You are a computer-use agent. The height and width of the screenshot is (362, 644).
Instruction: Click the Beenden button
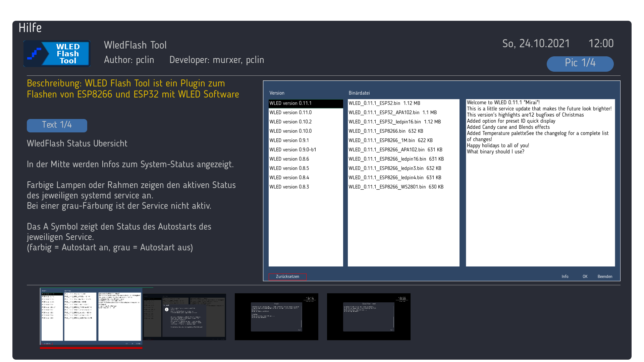coord(605,277)
